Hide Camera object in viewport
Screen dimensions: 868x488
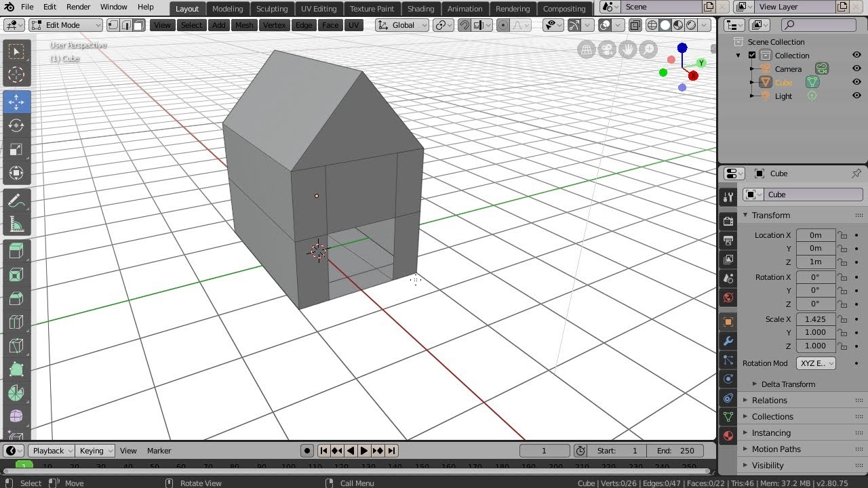(856, 69)
